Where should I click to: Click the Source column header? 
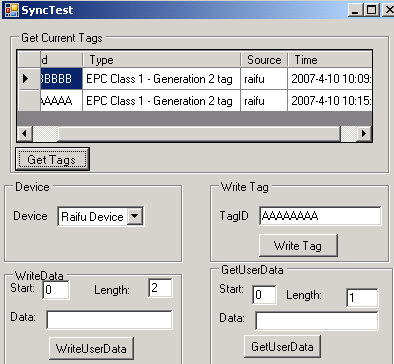(x=264, y=60)
